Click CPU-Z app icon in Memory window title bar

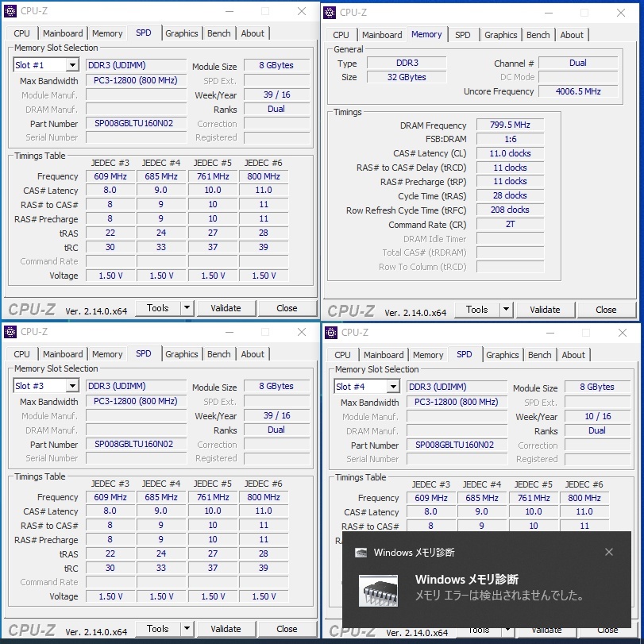[x=330, y=13]
